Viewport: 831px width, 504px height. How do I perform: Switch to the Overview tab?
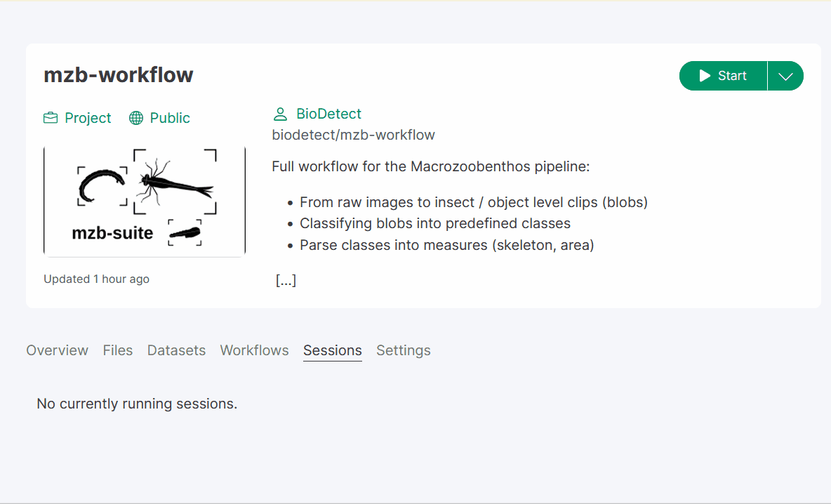(x=58, y=350)
